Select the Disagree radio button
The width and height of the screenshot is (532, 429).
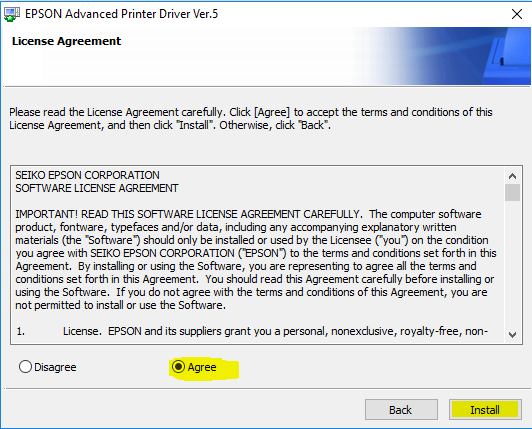click(x=25, y=367)
